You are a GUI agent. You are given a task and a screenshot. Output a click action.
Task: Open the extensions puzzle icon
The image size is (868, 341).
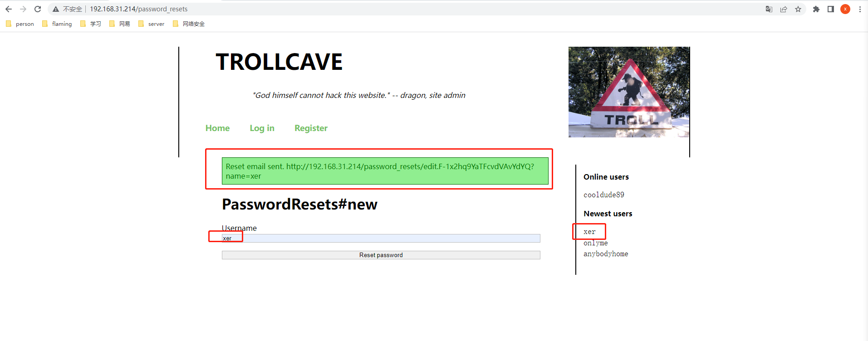(x=816, y=9)
